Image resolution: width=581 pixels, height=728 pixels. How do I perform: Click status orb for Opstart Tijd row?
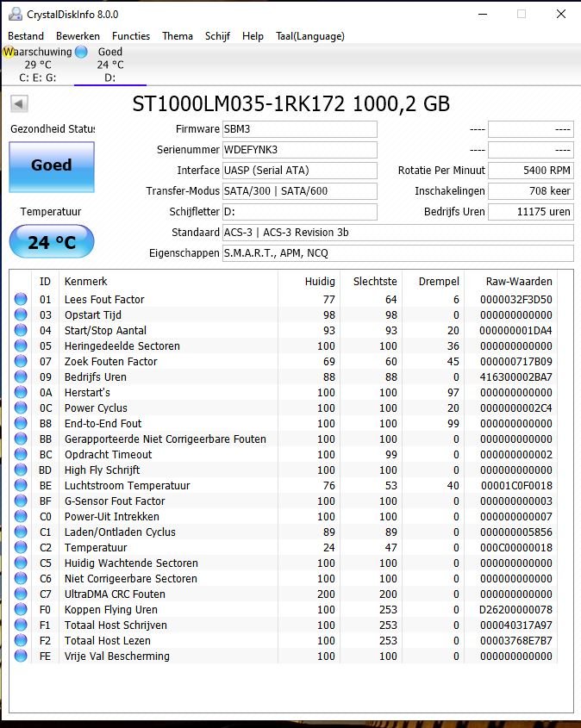tap(21, 314)
